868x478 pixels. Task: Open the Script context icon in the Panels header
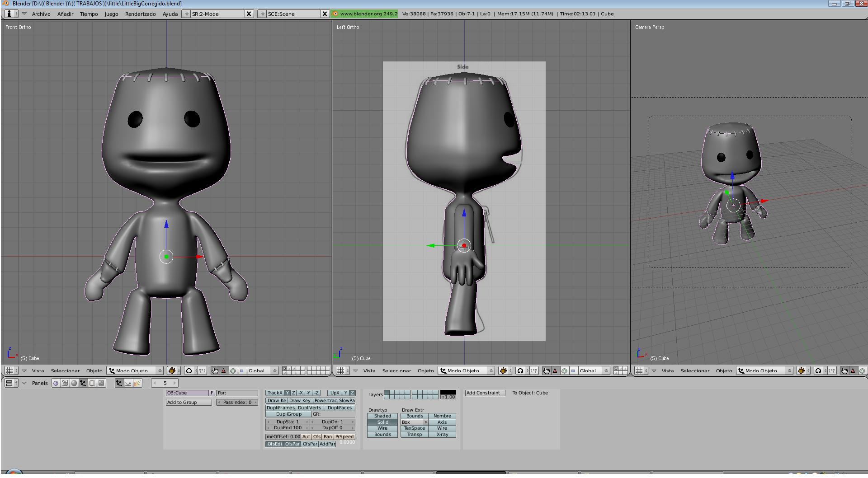[x=65, y=383]
